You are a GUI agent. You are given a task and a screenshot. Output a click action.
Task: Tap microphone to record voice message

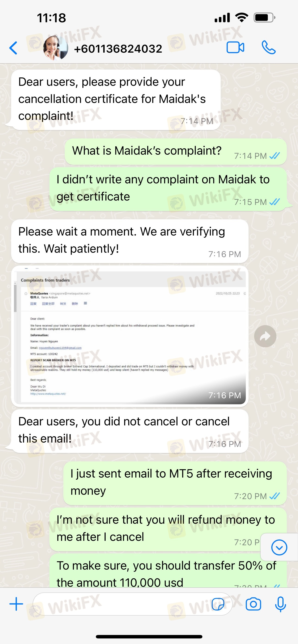tap(281, 604)
